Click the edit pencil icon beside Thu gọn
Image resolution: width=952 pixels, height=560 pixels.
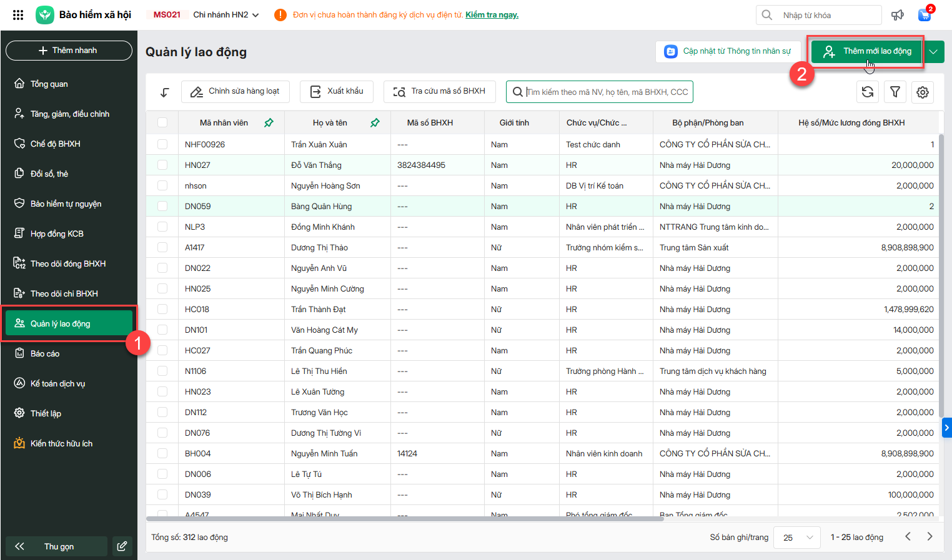coord(122,546)
